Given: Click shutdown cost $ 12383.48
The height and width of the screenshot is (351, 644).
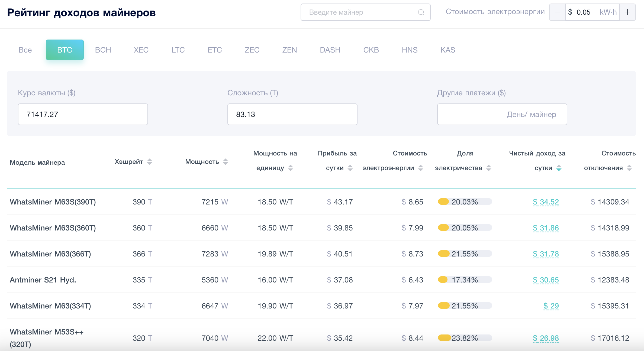Looking at the screenshot, I should pyautogui.click(x=610, y=280).
